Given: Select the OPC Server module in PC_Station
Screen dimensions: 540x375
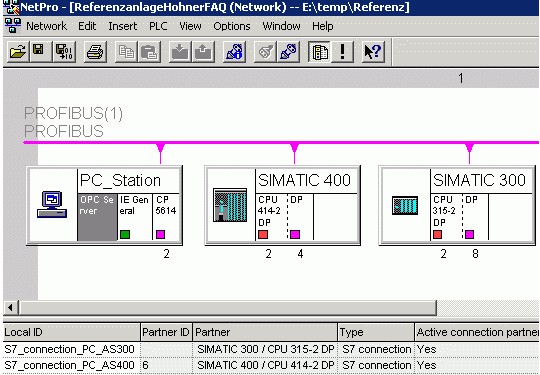Looking at the screenshot, I should [97, 217].
